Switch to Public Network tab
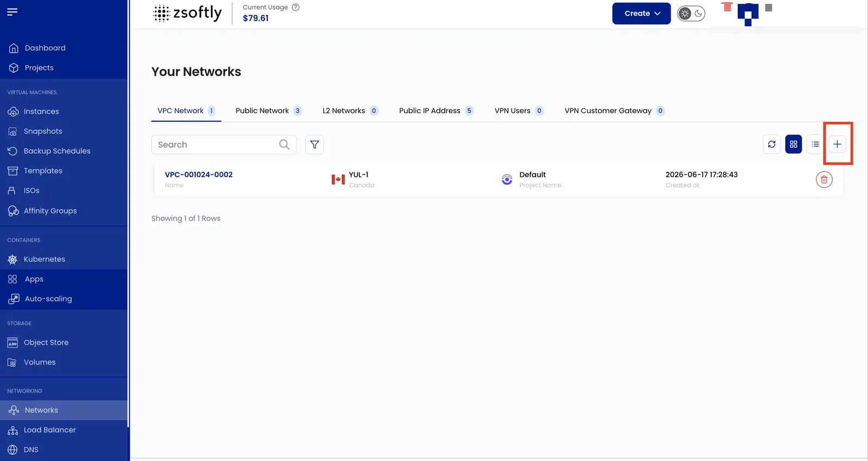This screenshot has width=868, height=461. (x=269, y=111)
